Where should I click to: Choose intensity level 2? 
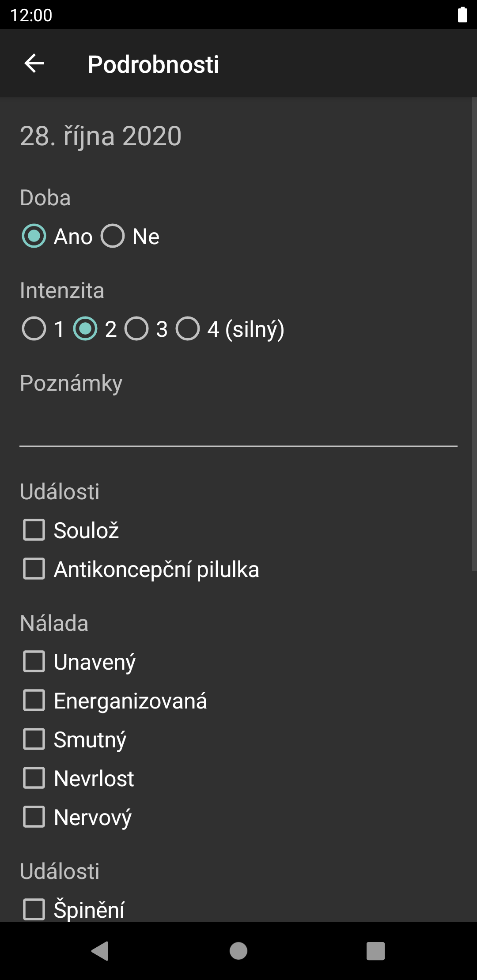coord(85,329)
